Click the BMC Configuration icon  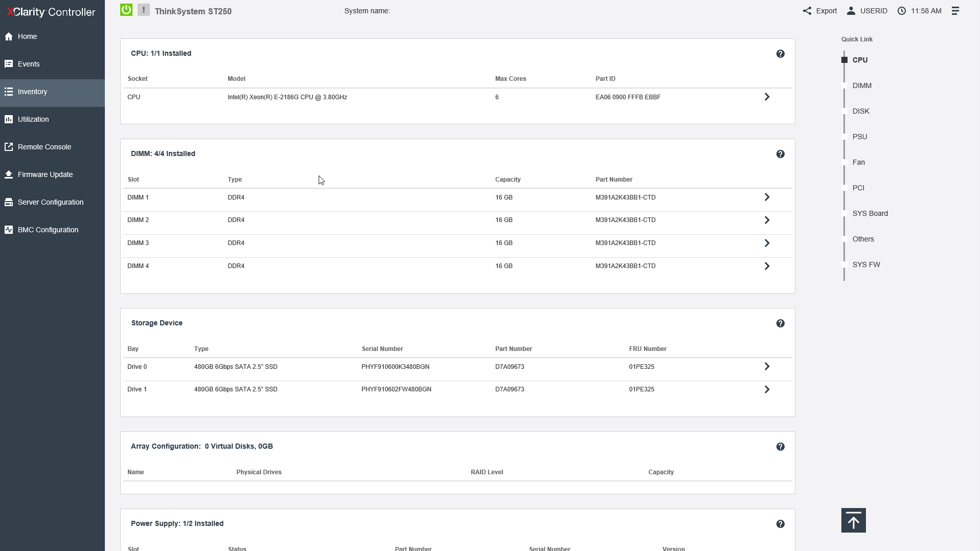(9, 230)
